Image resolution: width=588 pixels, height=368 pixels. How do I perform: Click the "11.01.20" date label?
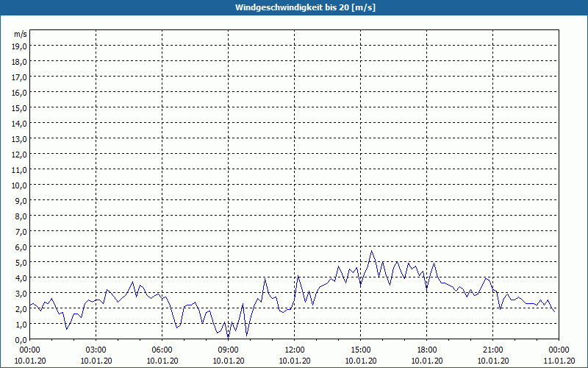pos(559,361)
